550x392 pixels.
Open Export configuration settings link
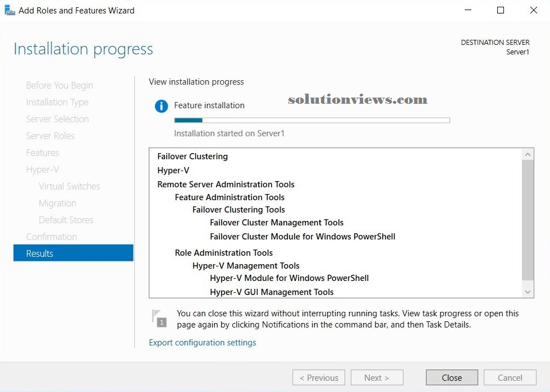click(203, 343)
